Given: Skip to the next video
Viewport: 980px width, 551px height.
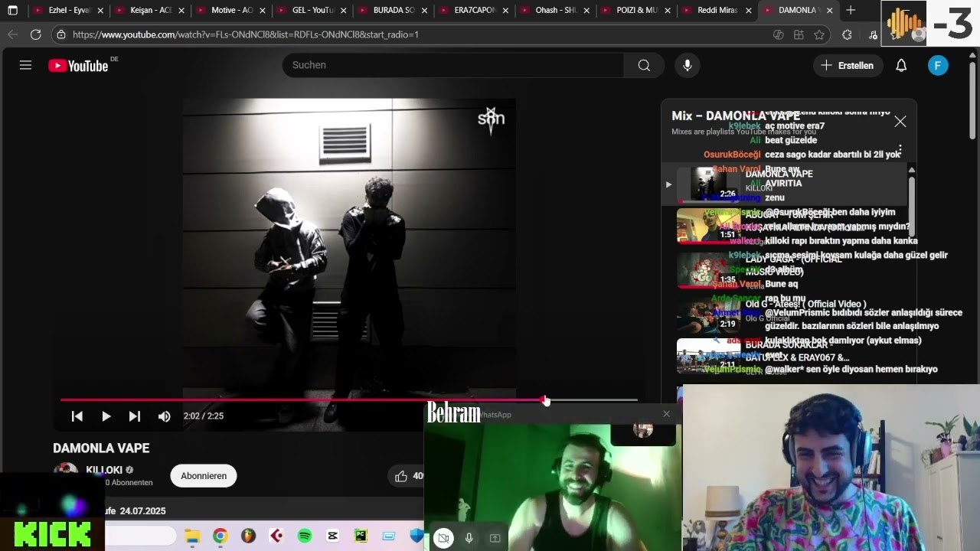Looking at the screenshot, I should pos(135,416).
